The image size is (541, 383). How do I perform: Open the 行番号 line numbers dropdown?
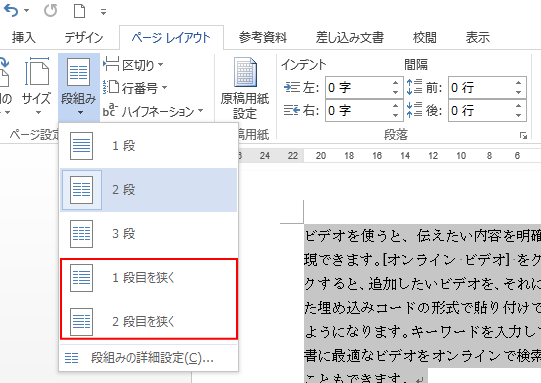point(135,88)
